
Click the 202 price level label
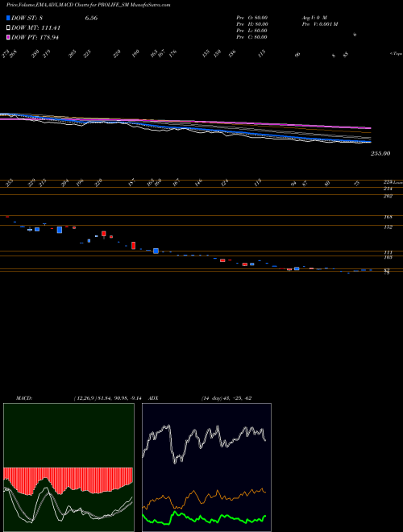click(x=388, y=196)
